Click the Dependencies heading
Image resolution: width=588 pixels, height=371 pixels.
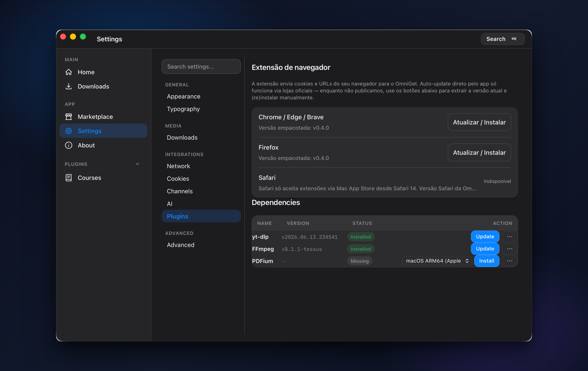click(x=276, y=202)
